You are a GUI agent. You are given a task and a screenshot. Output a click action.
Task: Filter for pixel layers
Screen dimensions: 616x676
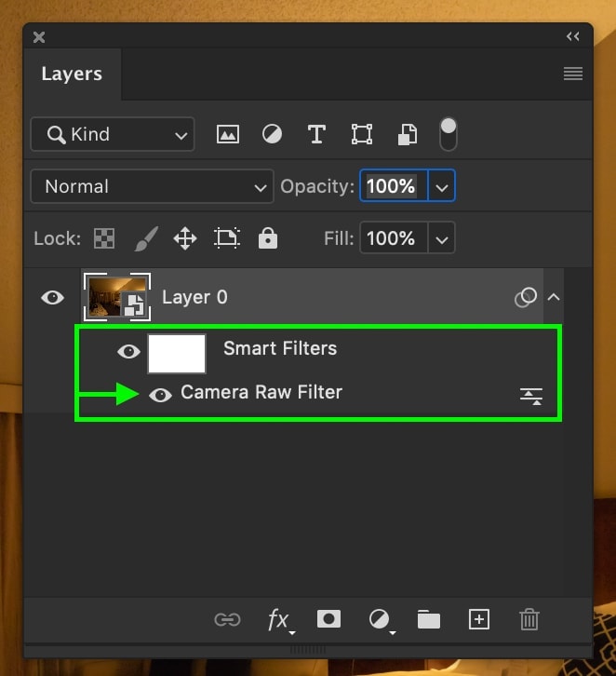coord(228,134)
